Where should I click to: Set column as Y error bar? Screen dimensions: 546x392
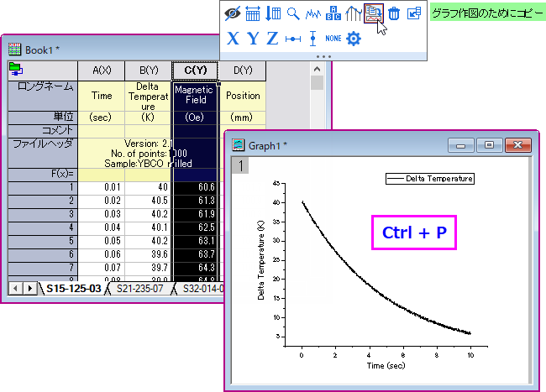tap(313, 39)
